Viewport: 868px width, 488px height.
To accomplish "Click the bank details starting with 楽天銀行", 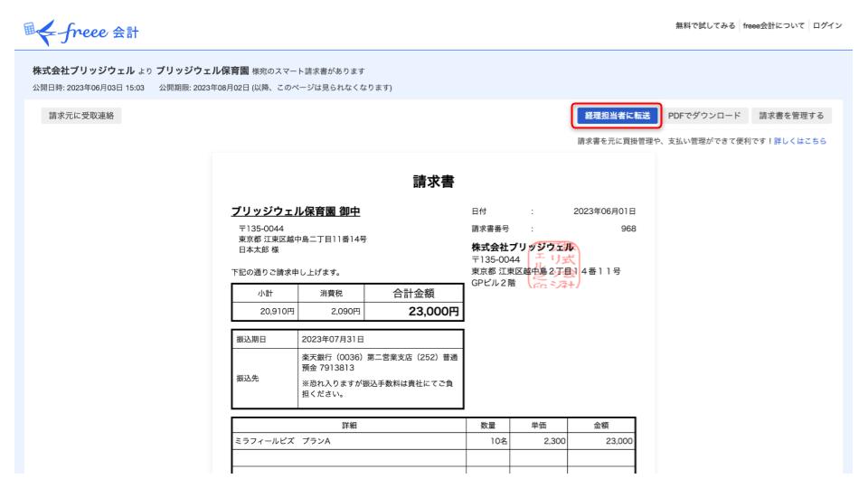I will [x=380, y=362].
